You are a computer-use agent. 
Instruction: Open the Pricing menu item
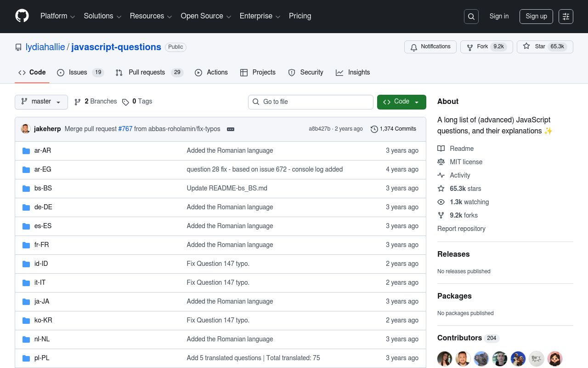(x=300, y=16)
